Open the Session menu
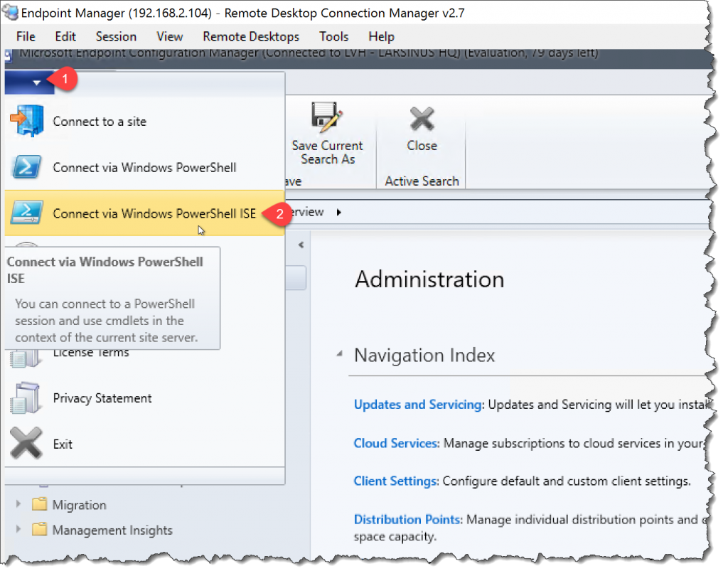The width and height of the screenshot is (728, 576). (x=116, y=36)
